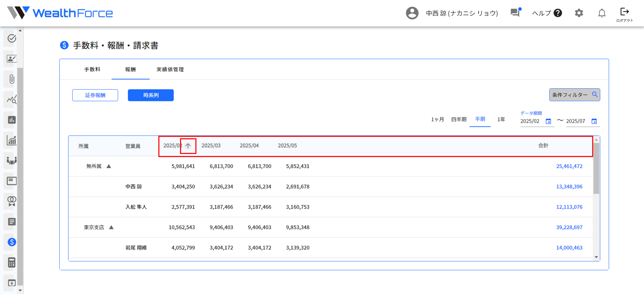
Task: Click cell value 10,562,543
Action: click(x=181, y=227)
